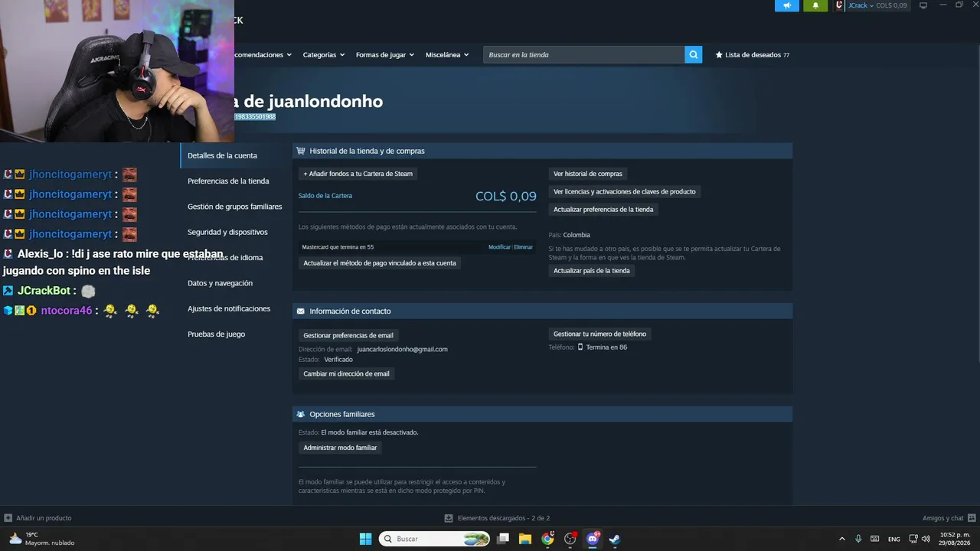Screen dimensions: 980x551
Task: Click jhoncitogameryt username in first chat line
Action: [x=70, y=174]
